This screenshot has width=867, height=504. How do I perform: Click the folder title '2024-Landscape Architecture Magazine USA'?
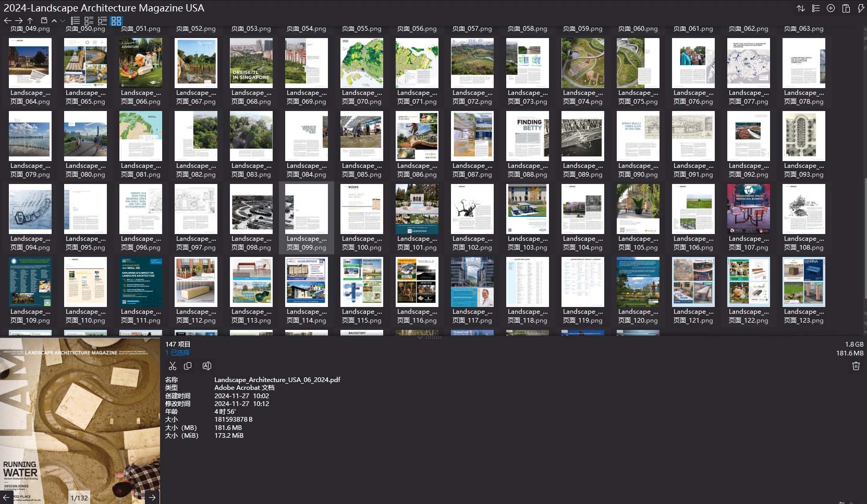tap(104, 8)
